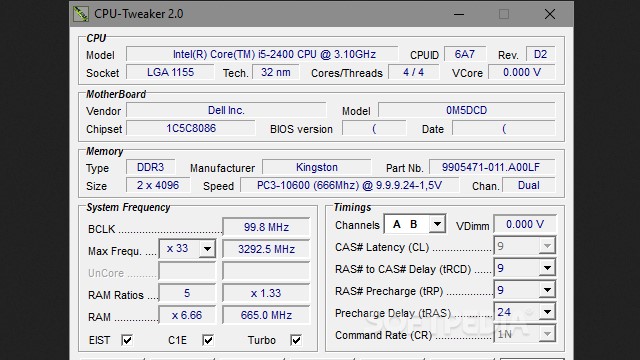Disable the Turbo checkbox

(296, 340)
